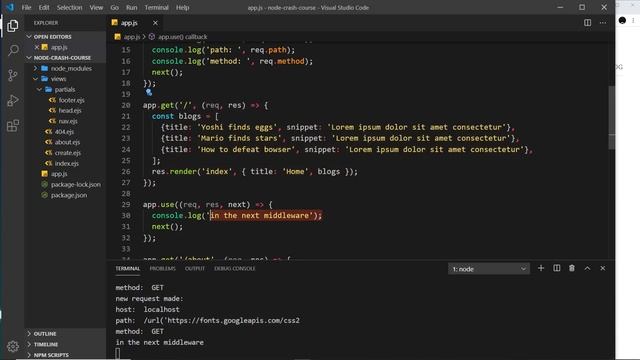The height and width of the screenshot is (360, 640).
Task: Switch to the Debug Console tab
Action: (235, 269)
